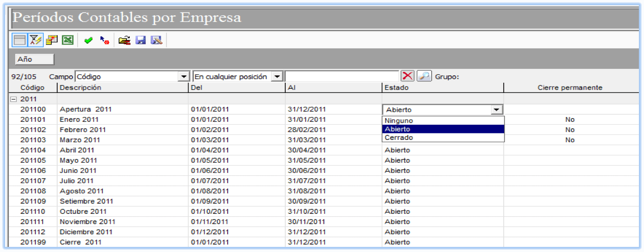
Task: Click the Abierto status of Abril 2011
Action: [x=397, y=150]
